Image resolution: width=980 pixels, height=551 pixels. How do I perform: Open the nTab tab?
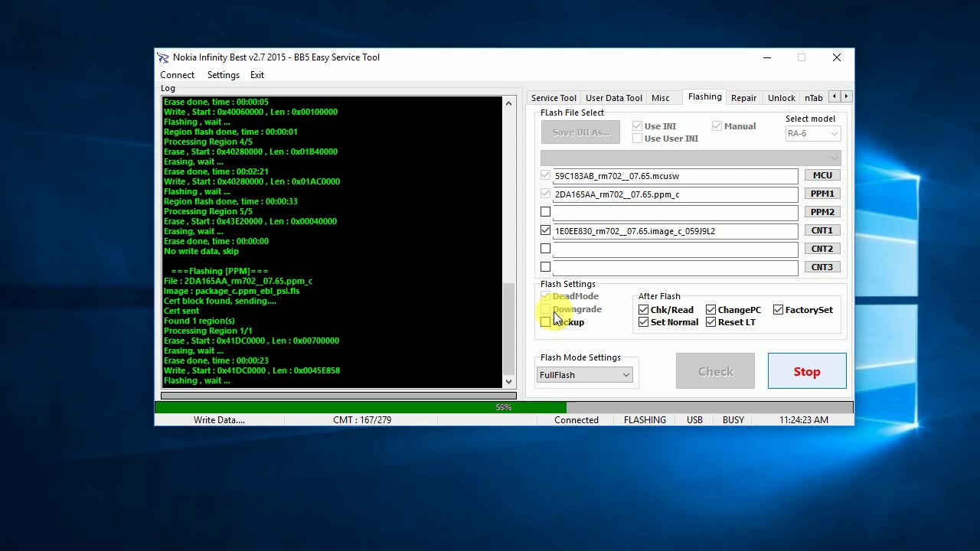[x=813, y=98]
